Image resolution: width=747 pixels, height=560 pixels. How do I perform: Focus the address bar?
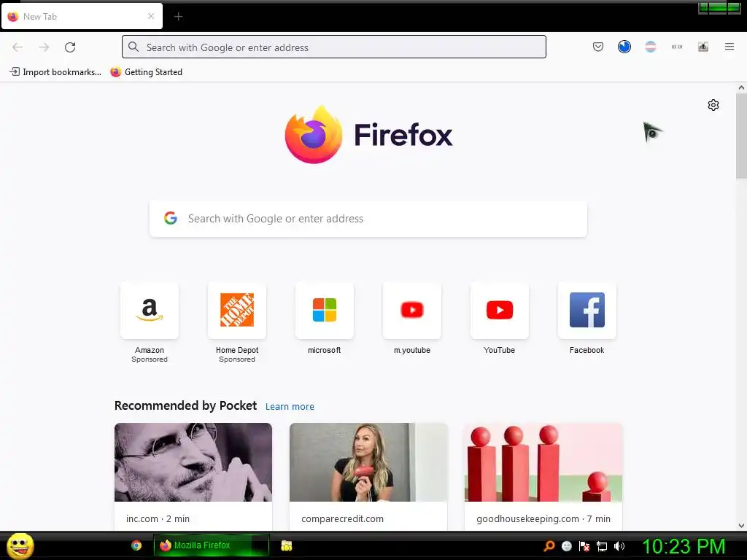click(334, 47)
